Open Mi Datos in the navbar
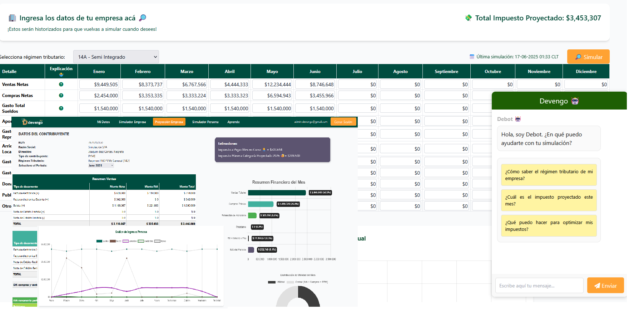The width and height of the screenshot is (644, 325). pos(103,122)
